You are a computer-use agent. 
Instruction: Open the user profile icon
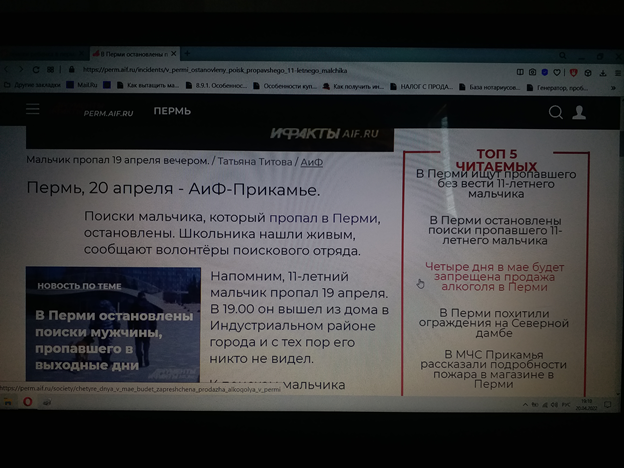click(x=579, y=112)
